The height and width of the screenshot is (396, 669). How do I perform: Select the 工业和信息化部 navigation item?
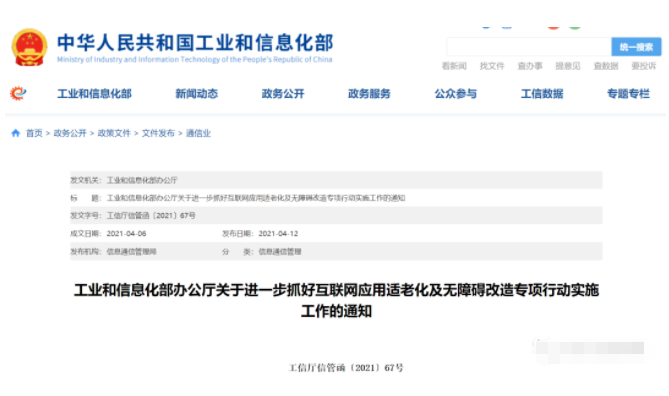(x=94, y=93)
